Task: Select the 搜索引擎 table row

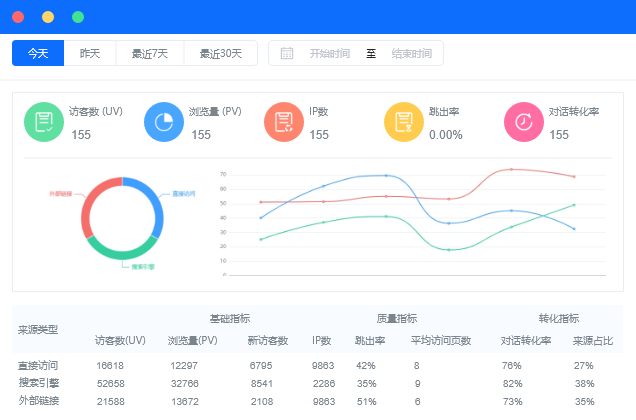Action: 38,383
